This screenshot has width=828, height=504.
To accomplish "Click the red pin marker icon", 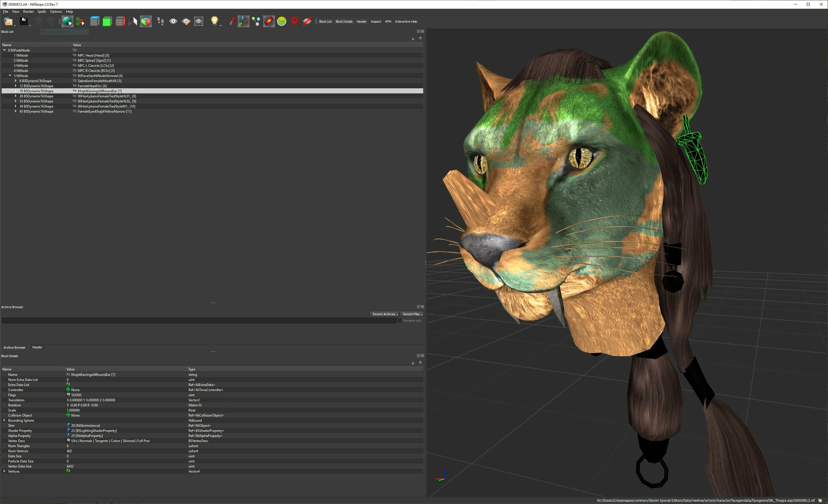I will click(x=231, y=21).
